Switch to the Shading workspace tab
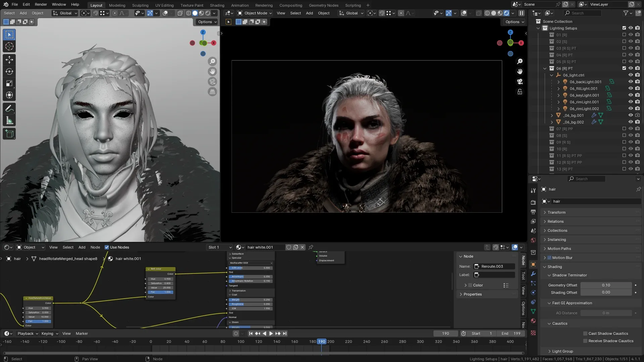Screen dimensions: 644x362 (x=217, y=5)
